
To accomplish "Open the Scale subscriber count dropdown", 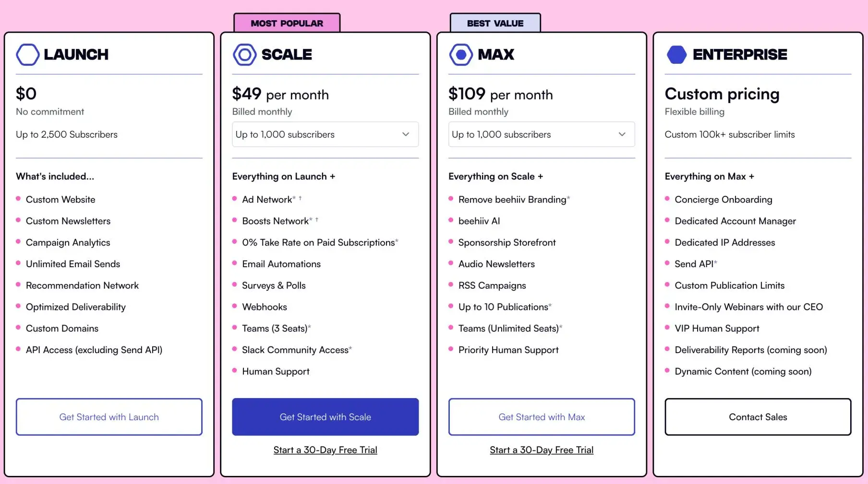I will click(x=325, y=134).
